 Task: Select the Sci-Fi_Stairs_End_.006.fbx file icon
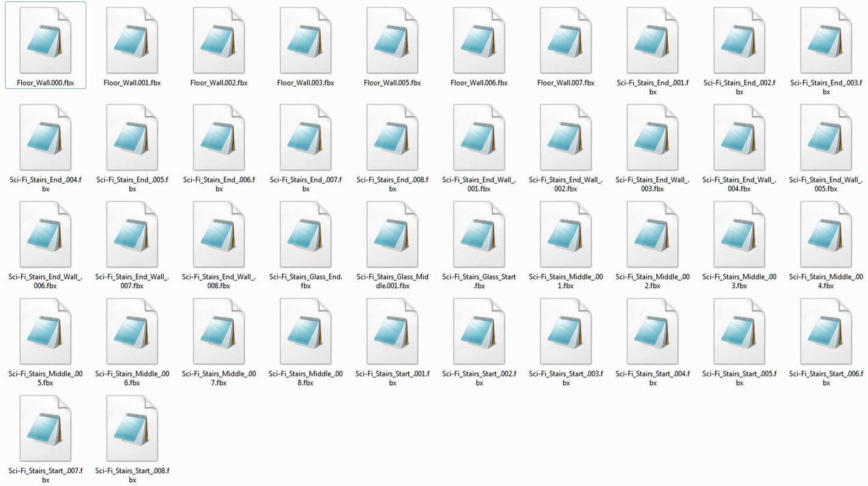click(219, 137)
